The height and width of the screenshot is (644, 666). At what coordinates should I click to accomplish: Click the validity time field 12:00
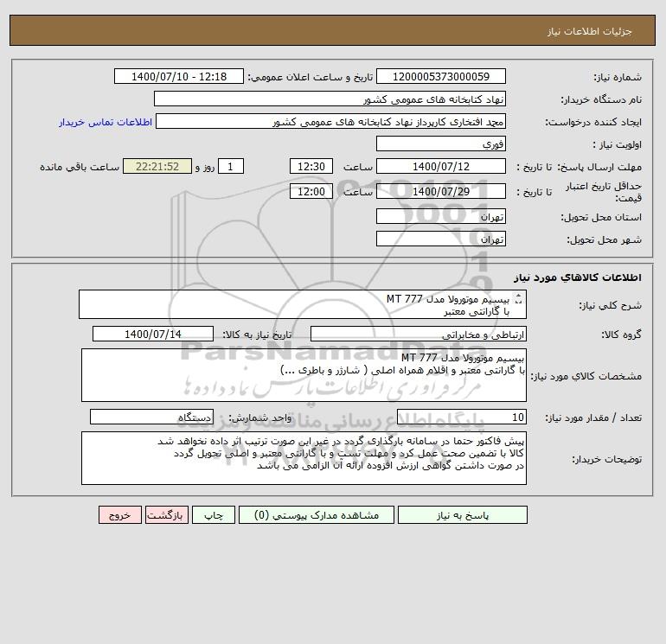[311, 191]
